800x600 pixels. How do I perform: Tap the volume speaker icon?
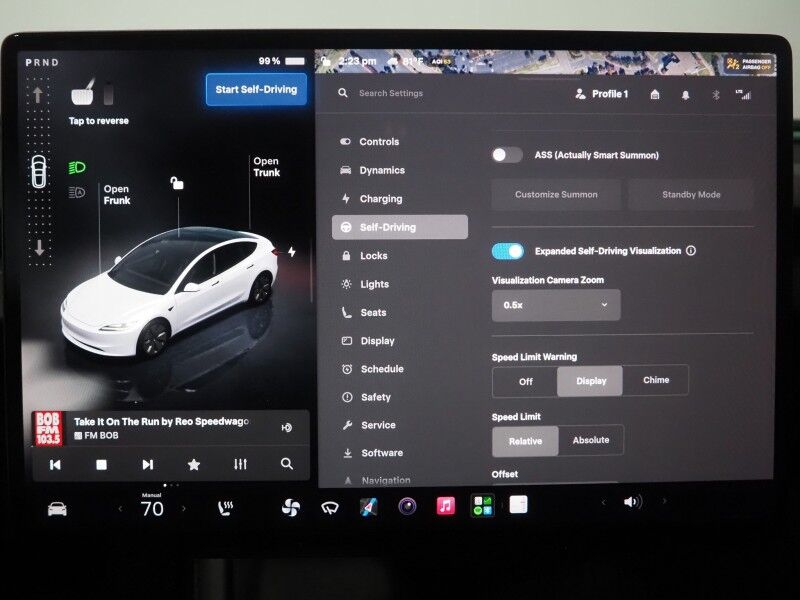[633, 502]
